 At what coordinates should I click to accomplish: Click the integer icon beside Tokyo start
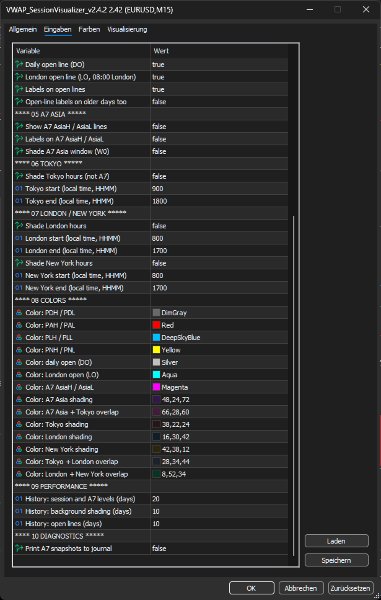coord(19,189)
